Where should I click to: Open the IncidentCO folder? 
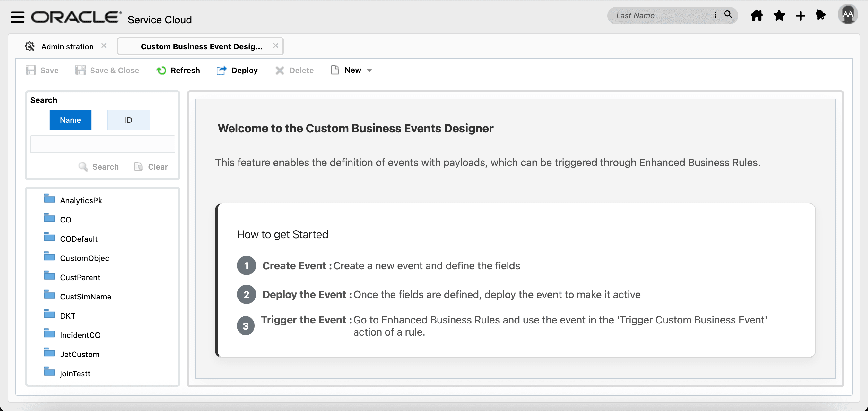tap(80, 335)
